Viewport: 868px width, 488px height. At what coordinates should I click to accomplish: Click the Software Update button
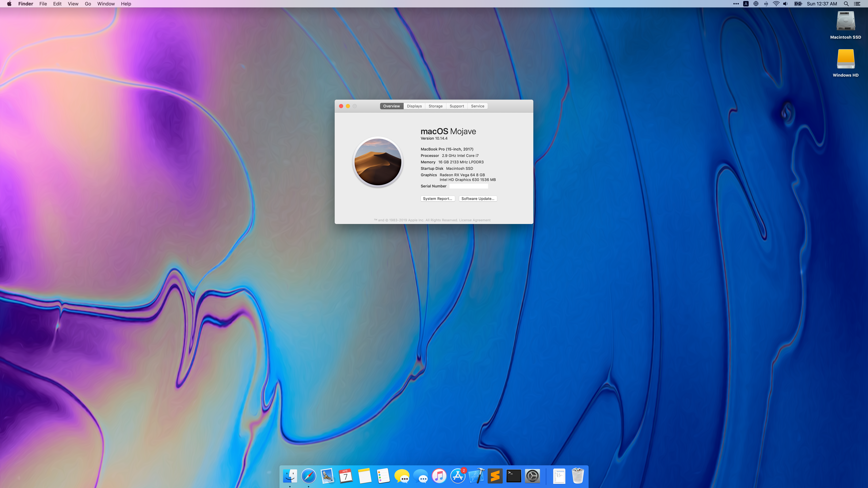click(477, 199)
